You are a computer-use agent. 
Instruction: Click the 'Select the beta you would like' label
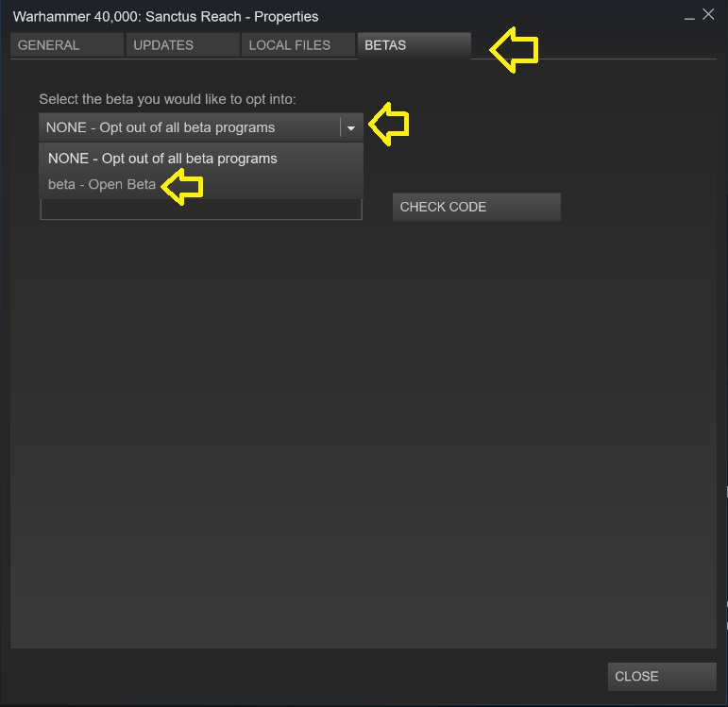click(167, 99)
